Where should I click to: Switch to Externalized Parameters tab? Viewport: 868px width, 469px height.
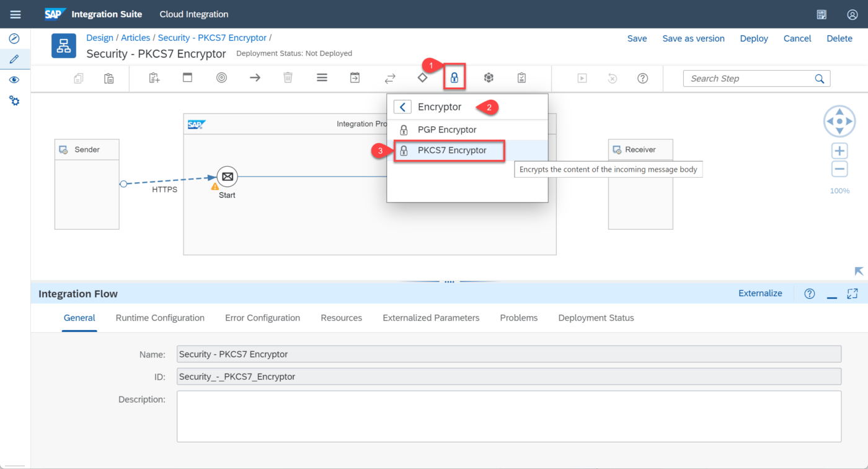pos(431,318)
